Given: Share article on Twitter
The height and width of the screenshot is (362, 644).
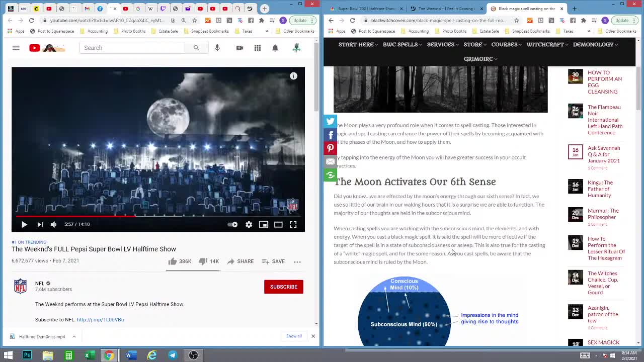Looking at the screenshot, I should coord(330,121).
